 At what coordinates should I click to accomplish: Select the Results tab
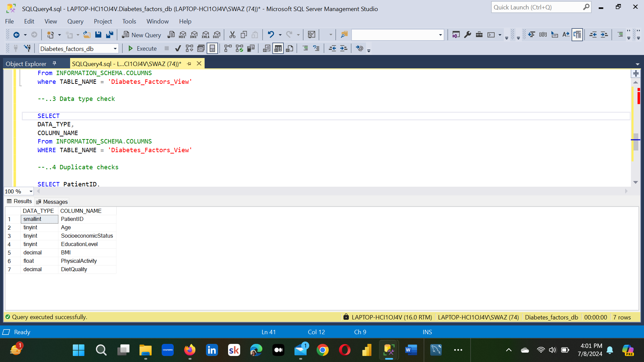[19, 201]
